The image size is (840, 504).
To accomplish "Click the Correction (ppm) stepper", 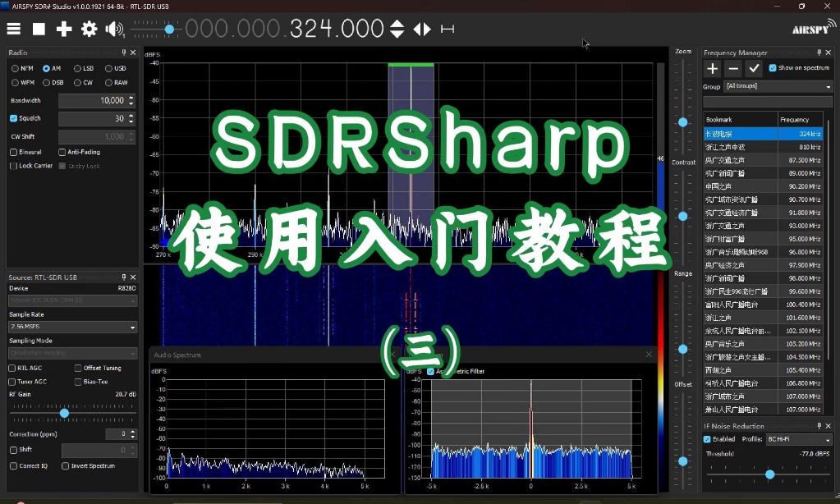I will tap(133, 434).
